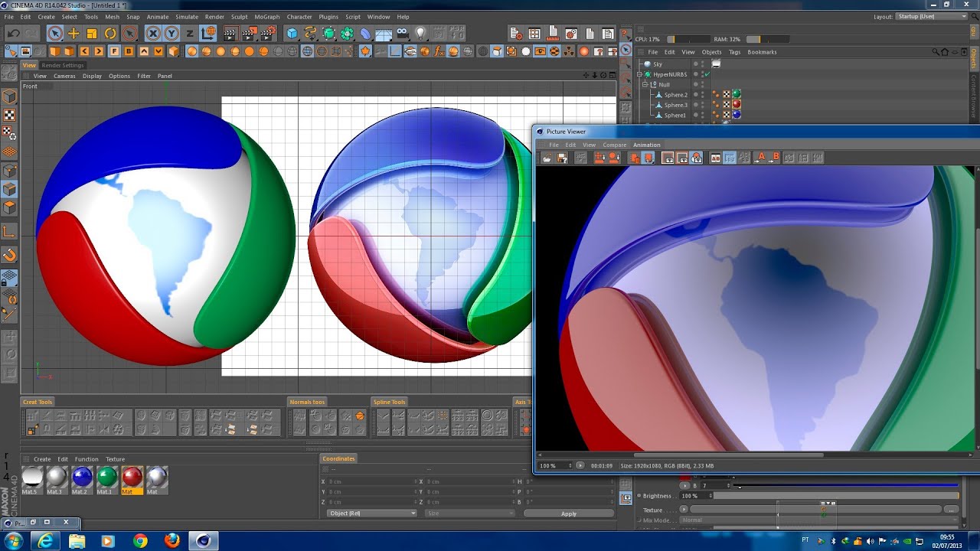Click the Brightness 100 % input field
980x551 pixels.
[695, 496]
